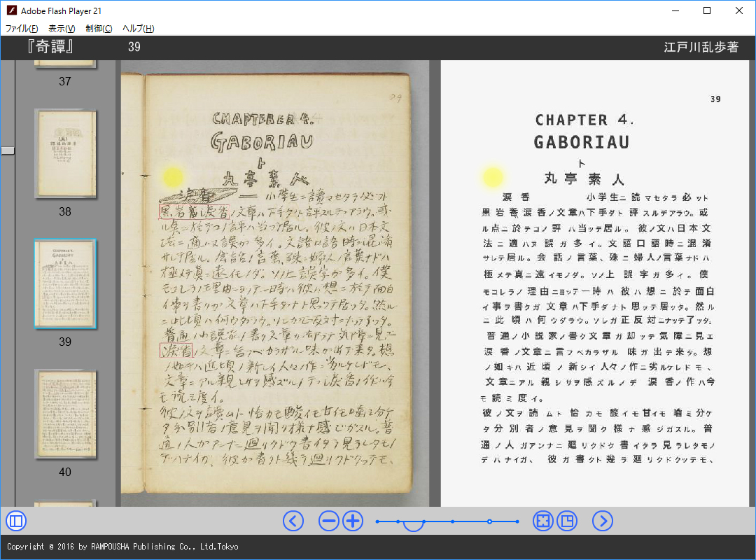Go to the next page arrow
This screenshot has height=560, width=756.
(x=603, y=521)
